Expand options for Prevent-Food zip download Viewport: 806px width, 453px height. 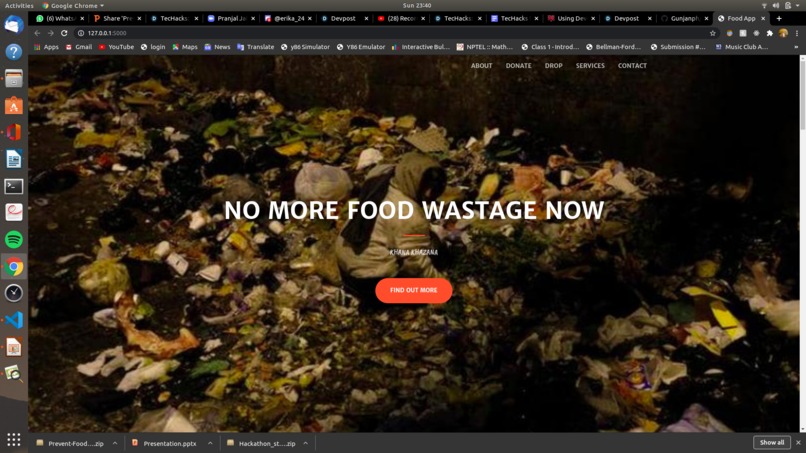(x=115, y=443)
